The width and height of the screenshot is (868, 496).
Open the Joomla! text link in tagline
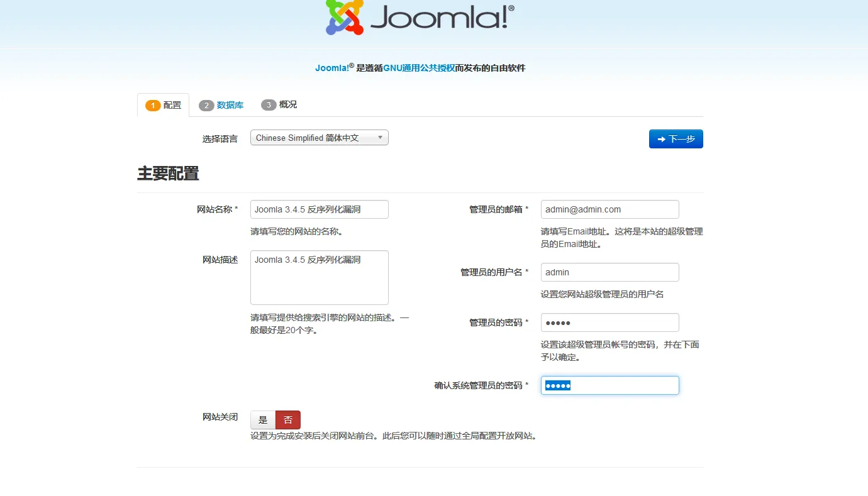click(x=331, y=68)
